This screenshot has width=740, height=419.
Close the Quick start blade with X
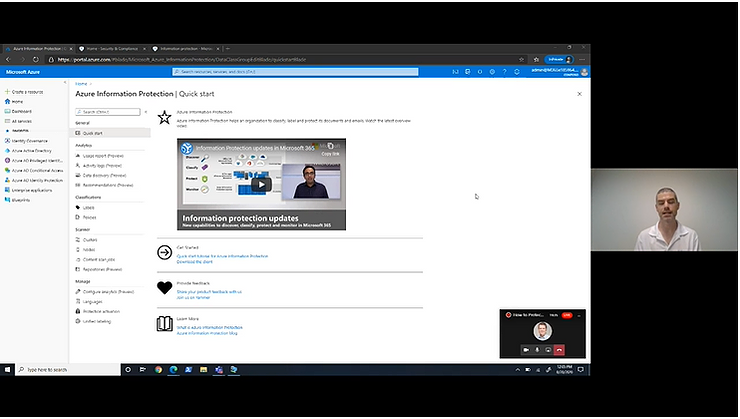pos(579,93)
